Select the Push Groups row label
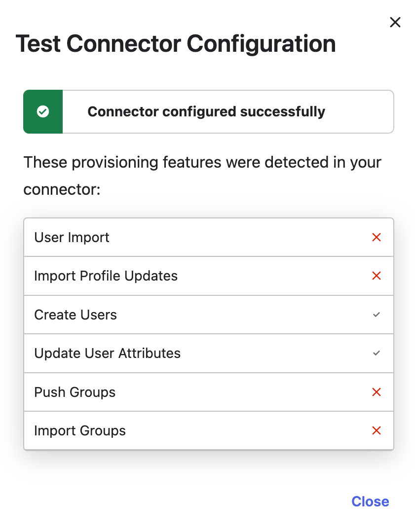The height and width of the screenshot is (532, 415). 75,392
